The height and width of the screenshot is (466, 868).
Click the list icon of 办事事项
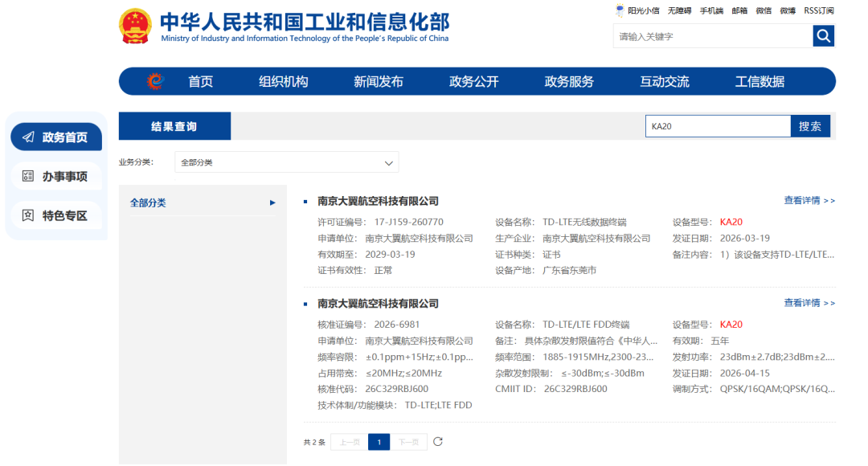28,176
